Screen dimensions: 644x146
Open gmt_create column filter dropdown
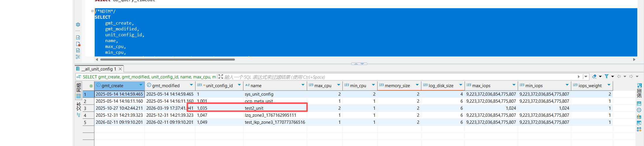point(141,85)
